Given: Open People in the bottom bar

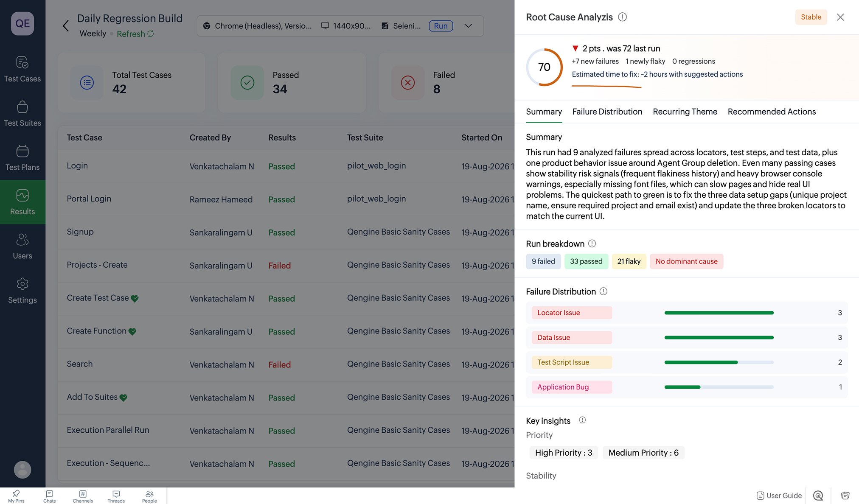Looking at the screenshot, I should click(149, 496).
